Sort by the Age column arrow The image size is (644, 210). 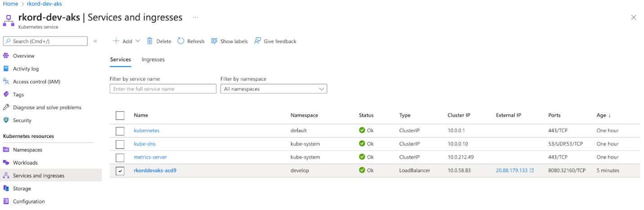pos(609,115)
